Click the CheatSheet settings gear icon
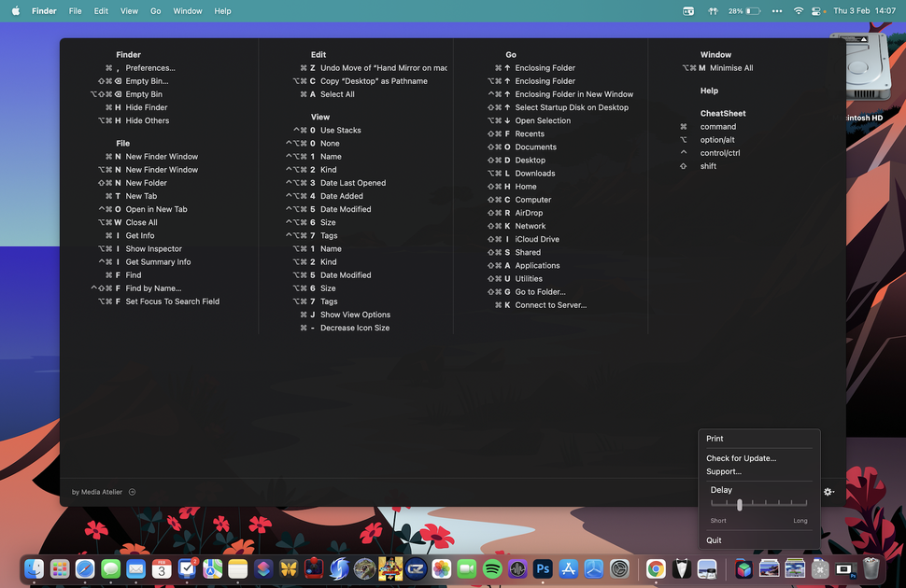The width and height of the screenshot is (906, 588). 828,491
